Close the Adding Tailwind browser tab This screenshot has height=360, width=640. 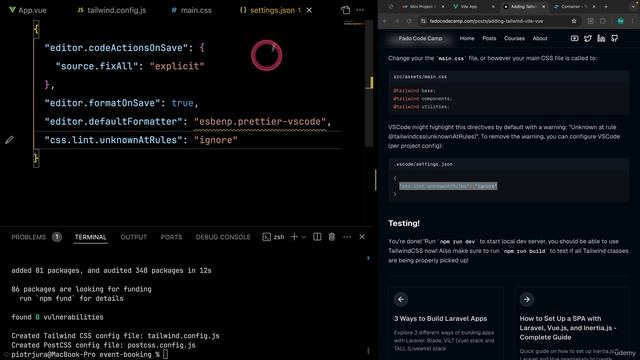(543, 7)
